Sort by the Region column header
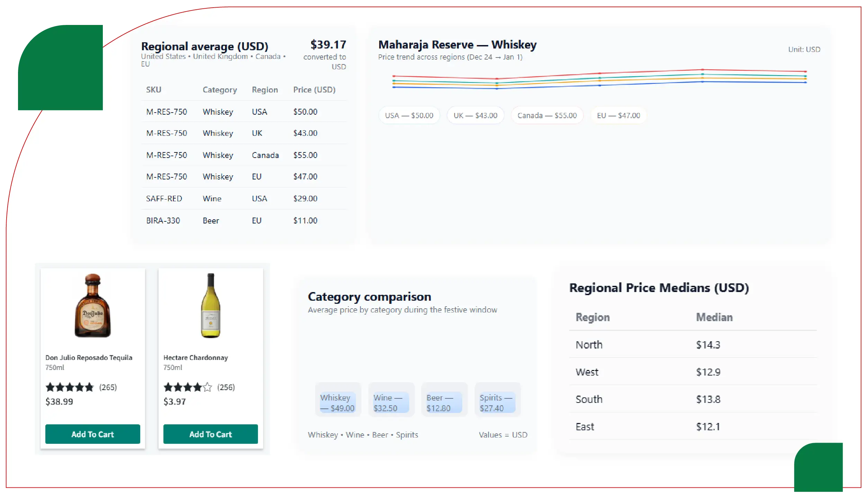Image resolution: width=868 pixels, height=494 pixels. click(x=265, y=90)
